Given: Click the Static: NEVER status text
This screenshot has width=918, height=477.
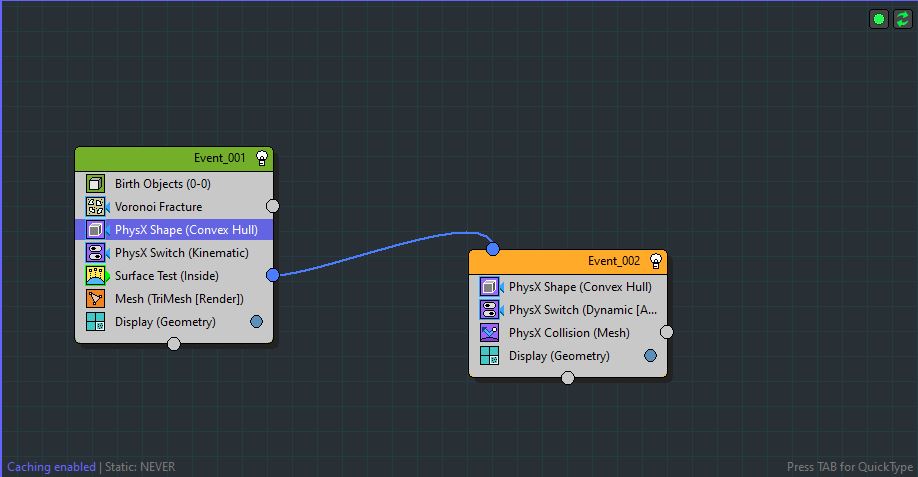Looking at the screenshot, I should pos(140,467).
